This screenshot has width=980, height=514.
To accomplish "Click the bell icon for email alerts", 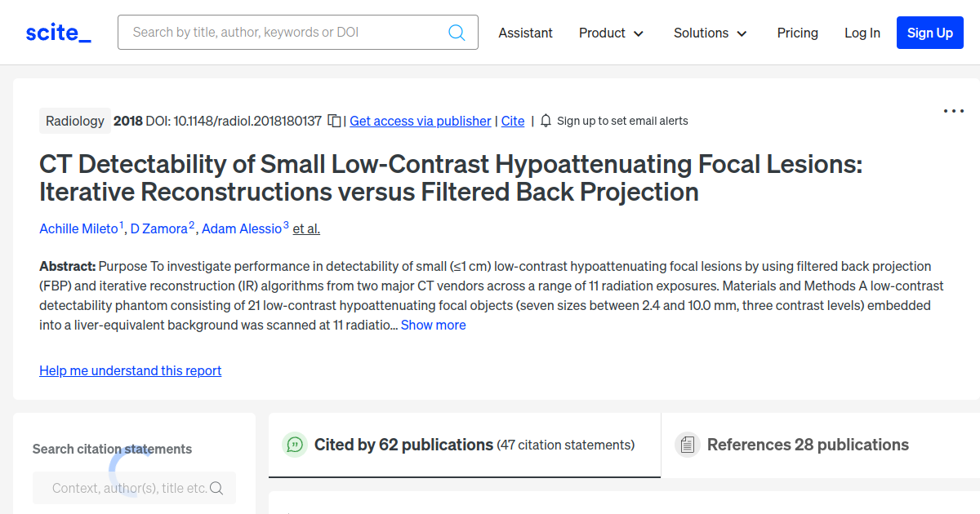I will click(546, 121).
